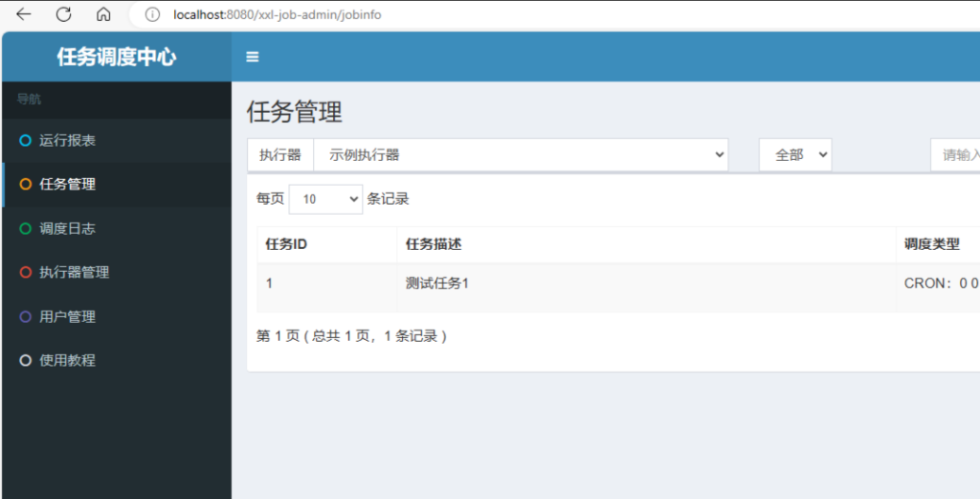Select the 测试任务1 description cell
Viewport: 980px width, 499px height.
click(646, 287)
